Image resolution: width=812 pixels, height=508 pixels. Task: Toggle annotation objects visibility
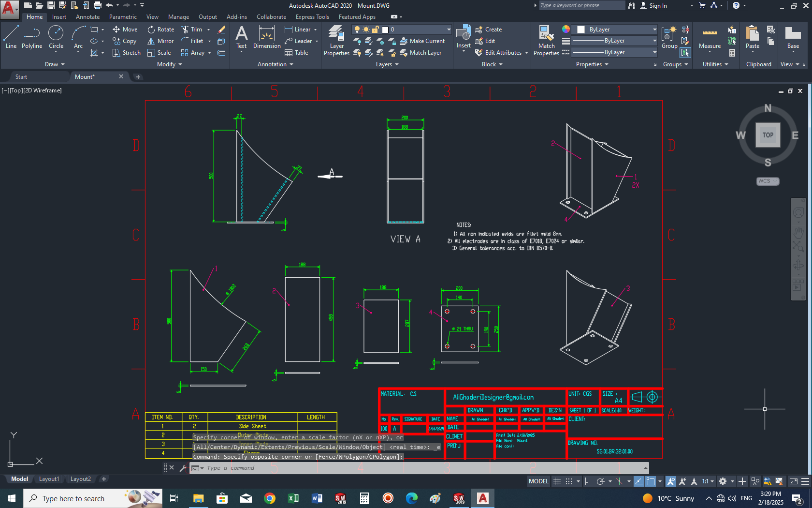click(671, 481)
